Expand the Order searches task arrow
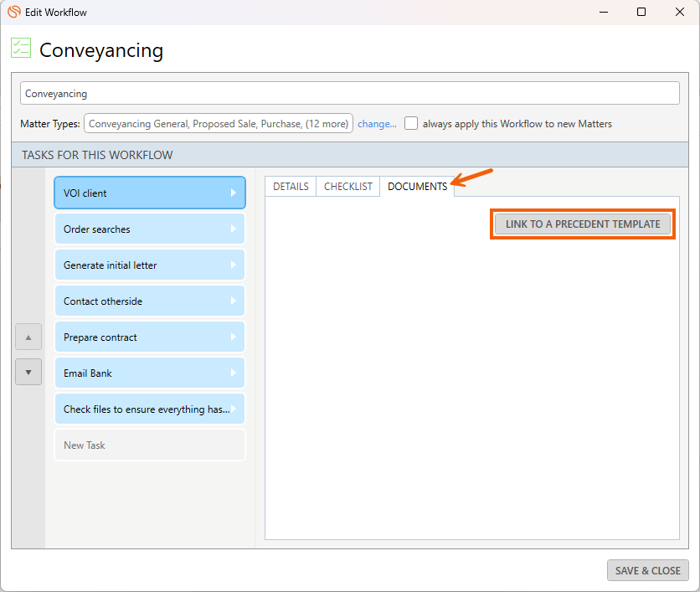This screenshot has height=592, width=700. click(x=234, y=229)
